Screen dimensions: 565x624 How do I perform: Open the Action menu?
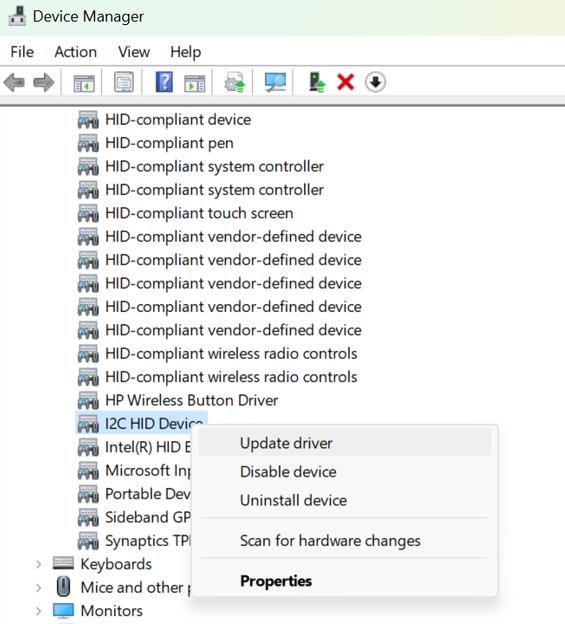click(x=76, y=52)
